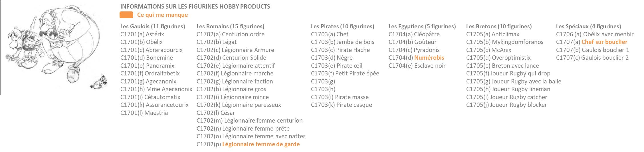Screen dimensions: 644x152
Task: Select the 'Les Egyptiens (5 figurines)' heading
Action: point(422,26)
